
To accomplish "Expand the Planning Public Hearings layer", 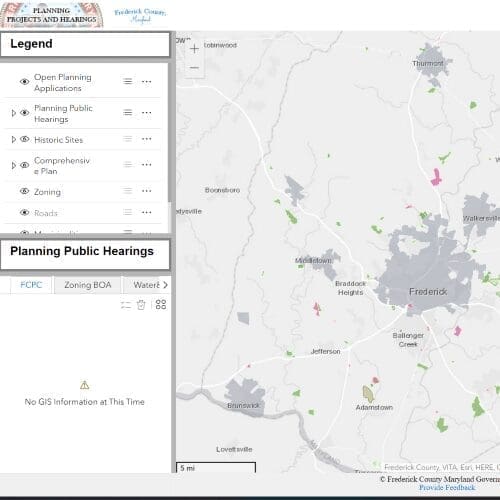I will pos(13,113).
